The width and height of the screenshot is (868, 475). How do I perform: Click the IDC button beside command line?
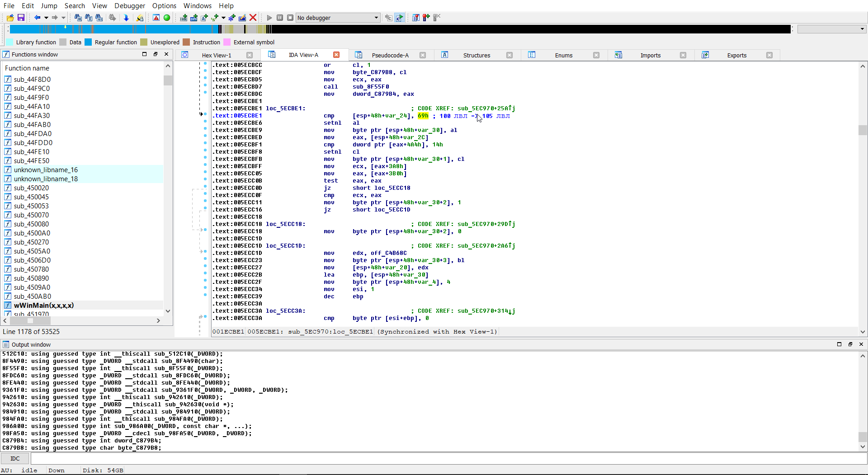coord(15,458)
